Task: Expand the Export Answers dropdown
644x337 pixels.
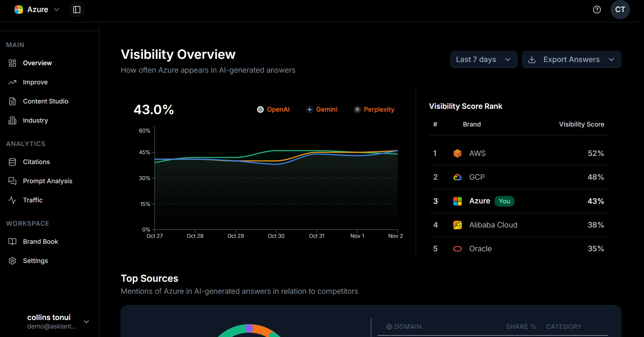Action: point(571,60)
